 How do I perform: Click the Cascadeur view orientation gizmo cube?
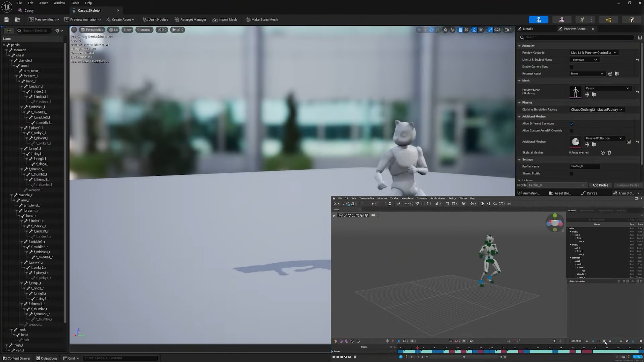[555, 222]
